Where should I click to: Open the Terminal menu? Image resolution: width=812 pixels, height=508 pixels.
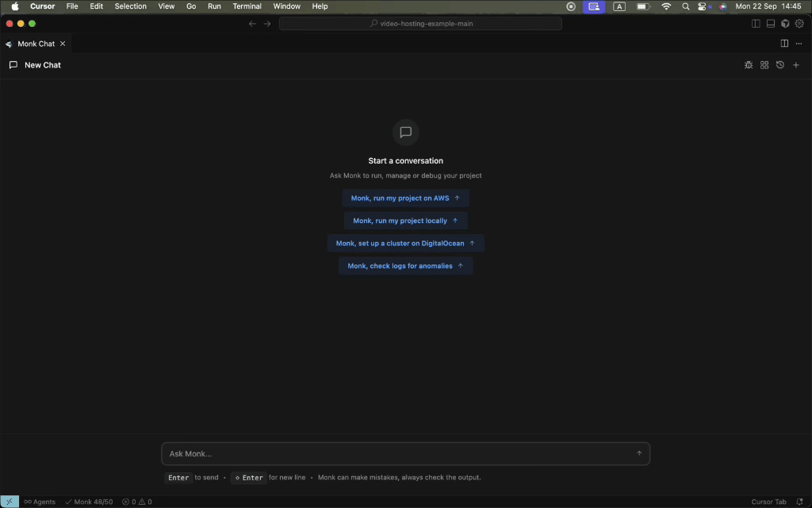tap(247, 6)
